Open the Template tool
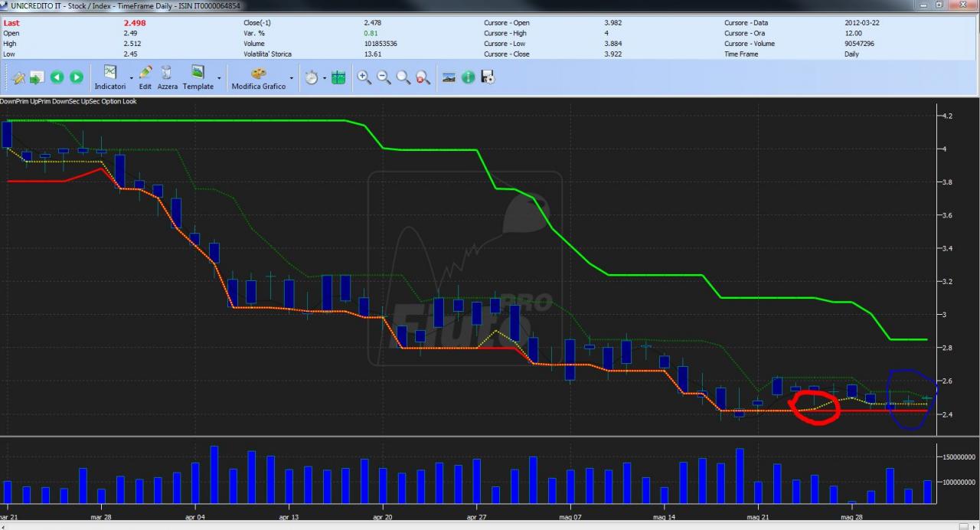Screen dimensions: 980x530 click(198, 77)
